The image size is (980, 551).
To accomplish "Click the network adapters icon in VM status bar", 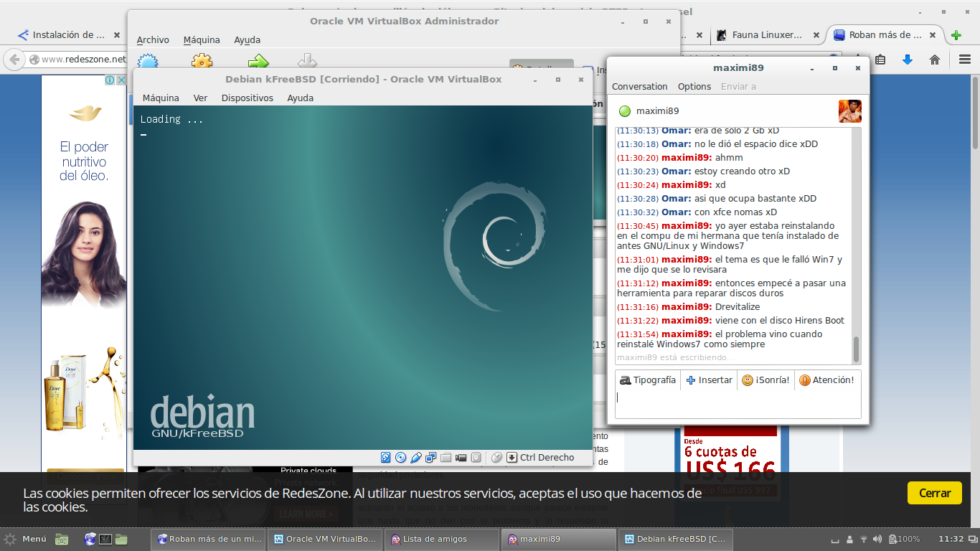I will pyautogui.click(x=431, y=457).
